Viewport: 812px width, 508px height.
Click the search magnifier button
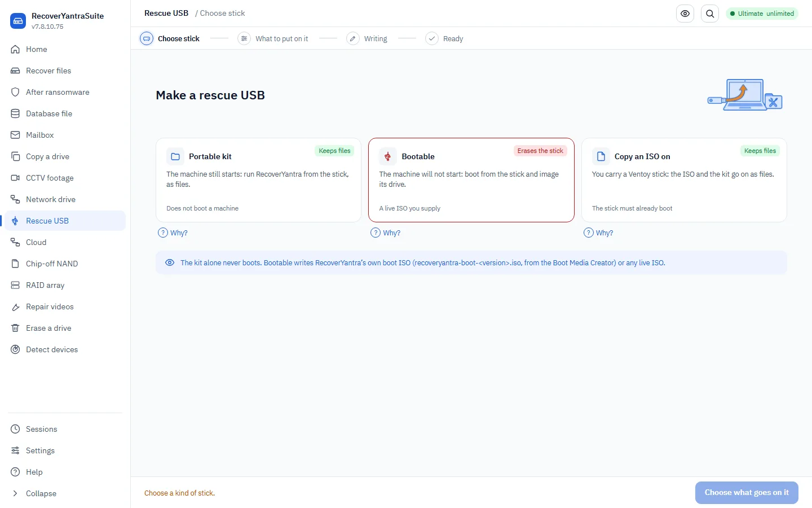(x=710, y=14)
